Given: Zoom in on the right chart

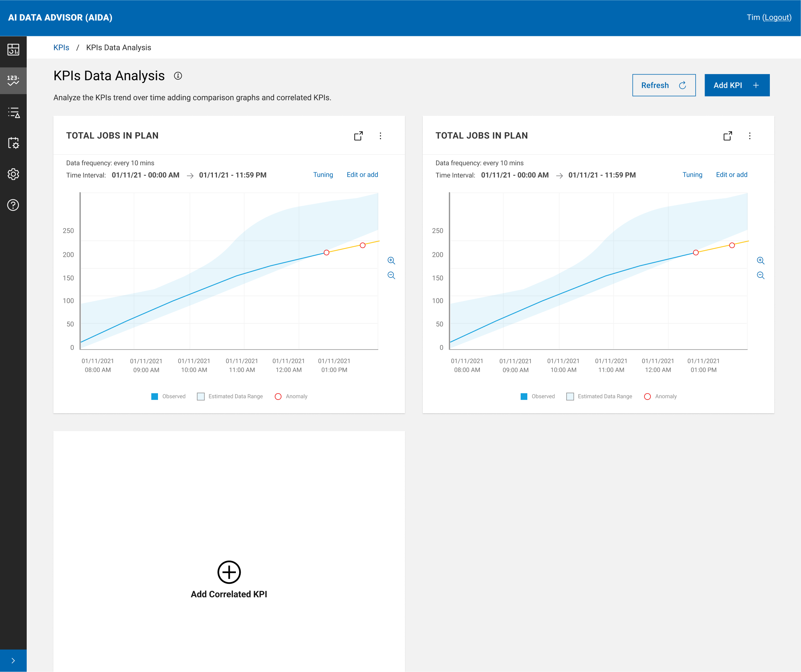Looking at the screenshot, I should [x=760, y=261].
